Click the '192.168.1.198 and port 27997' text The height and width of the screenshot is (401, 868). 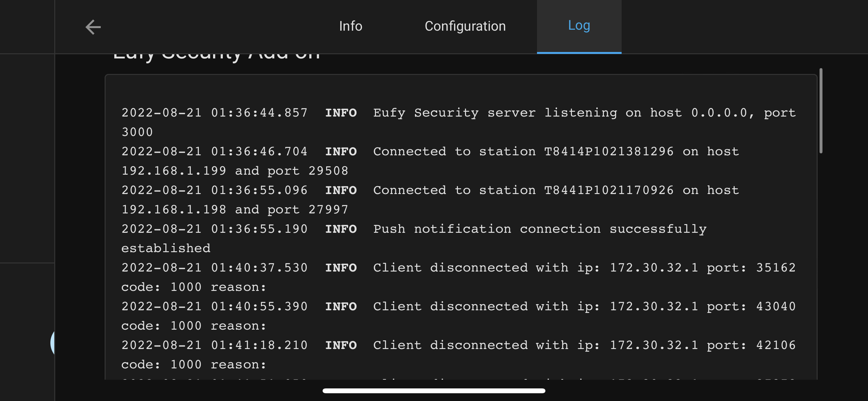coord(234,210)
